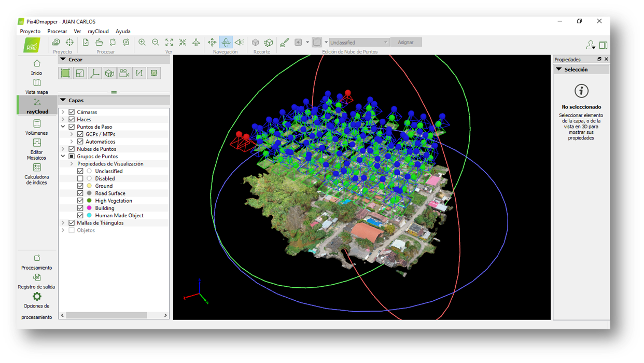Image resolution: width=644 pixels, height=363 pixels.
Task: Uncheck the Automaticos checkbox
Action: (80, 142)
